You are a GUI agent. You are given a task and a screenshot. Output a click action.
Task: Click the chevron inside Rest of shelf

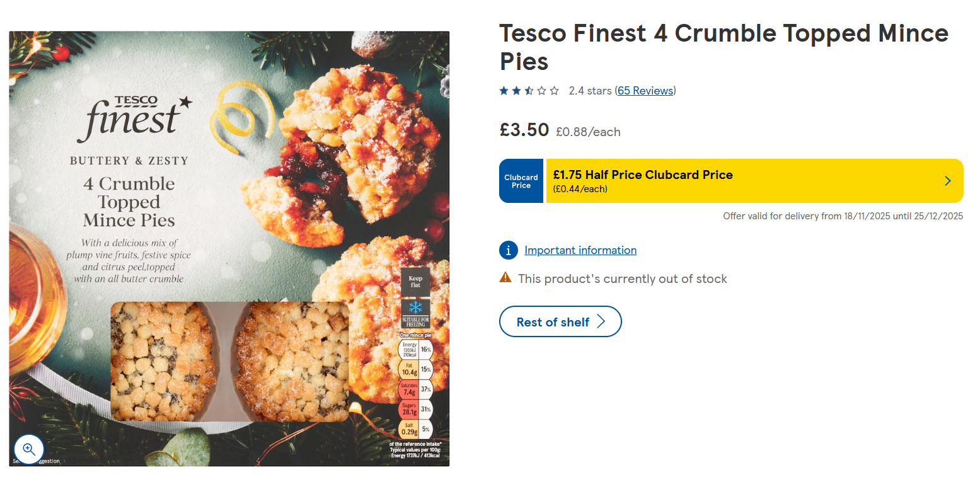[x=601, y=322]
